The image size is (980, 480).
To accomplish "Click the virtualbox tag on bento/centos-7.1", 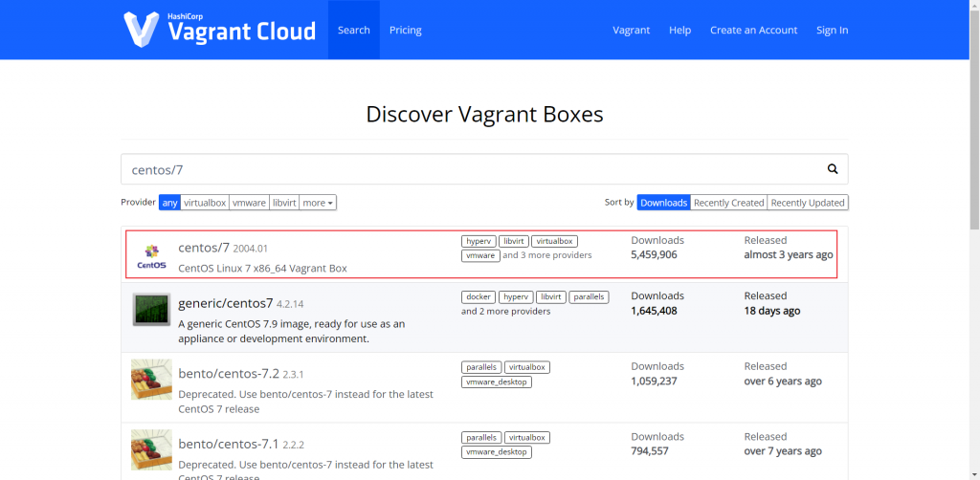I will point(527,438).
